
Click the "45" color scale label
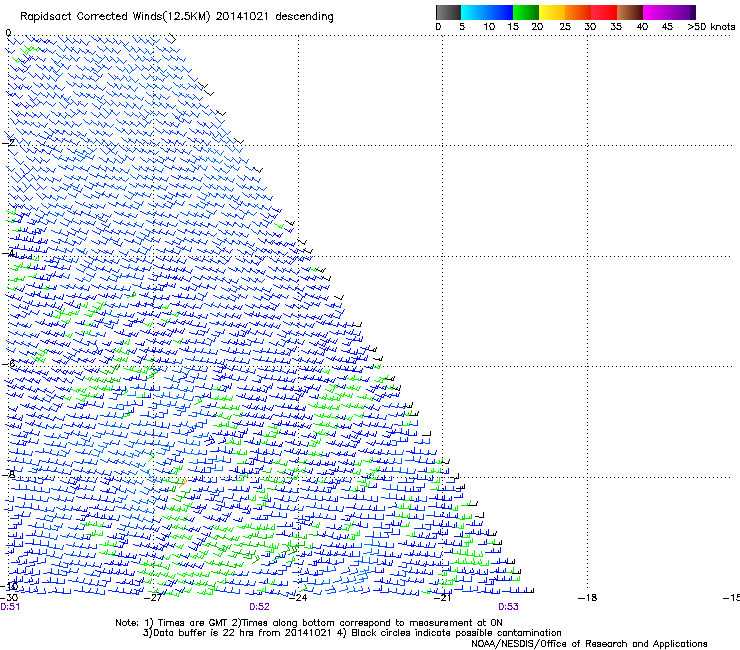pos(667,26)
